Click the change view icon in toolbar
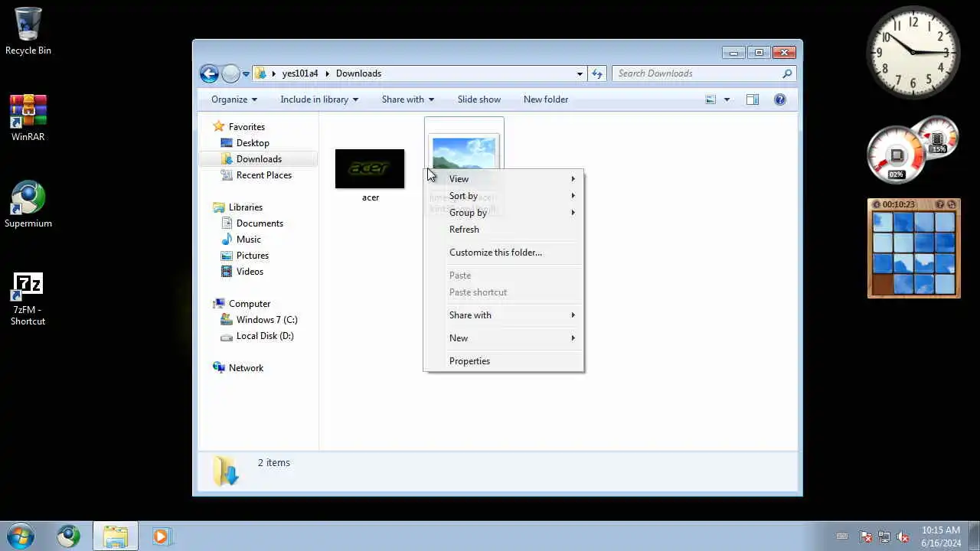Viewport: 980px width, 551px height. click(710, 99)
